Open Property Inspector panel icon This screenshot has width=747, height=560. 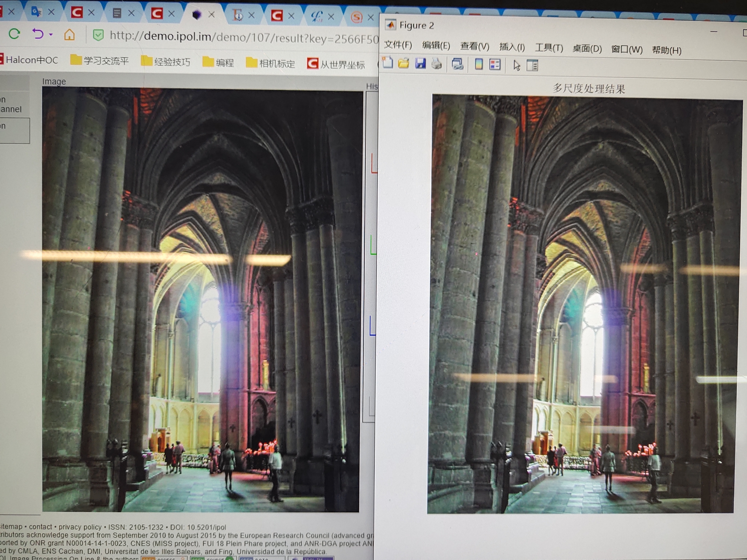click(532, 66)
